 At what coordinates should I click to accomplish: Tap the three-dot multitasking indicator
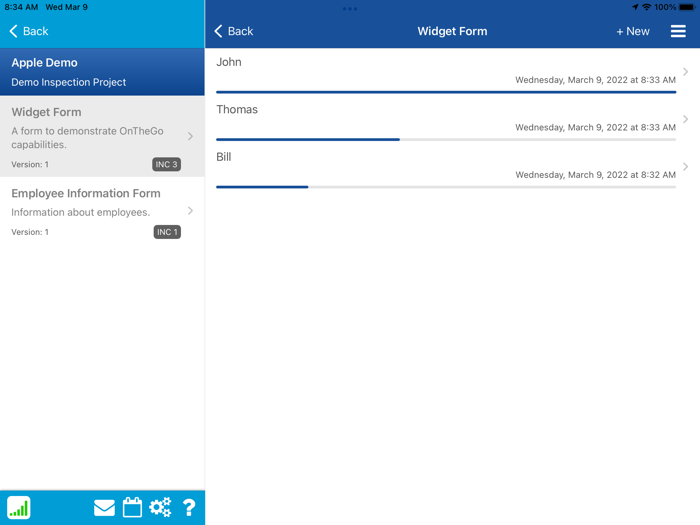pyautogui.click(x=350, y=8)
